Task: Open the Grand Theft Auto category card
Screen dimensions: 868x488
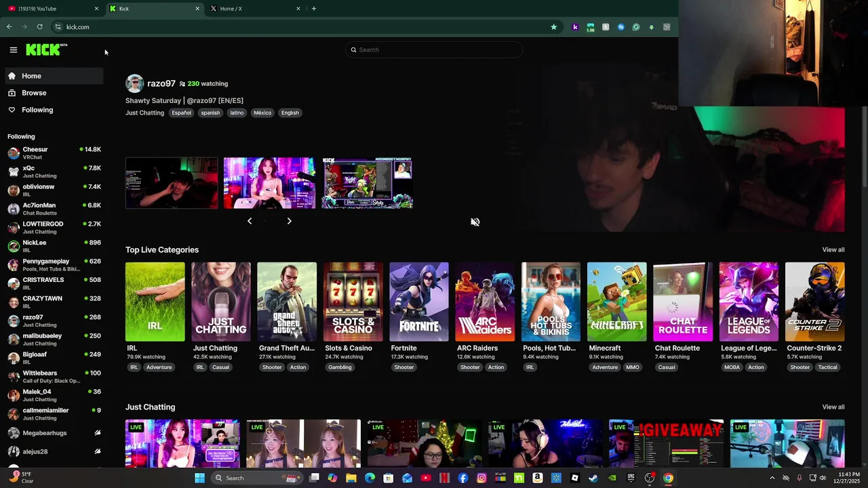Action: (287, 302)
